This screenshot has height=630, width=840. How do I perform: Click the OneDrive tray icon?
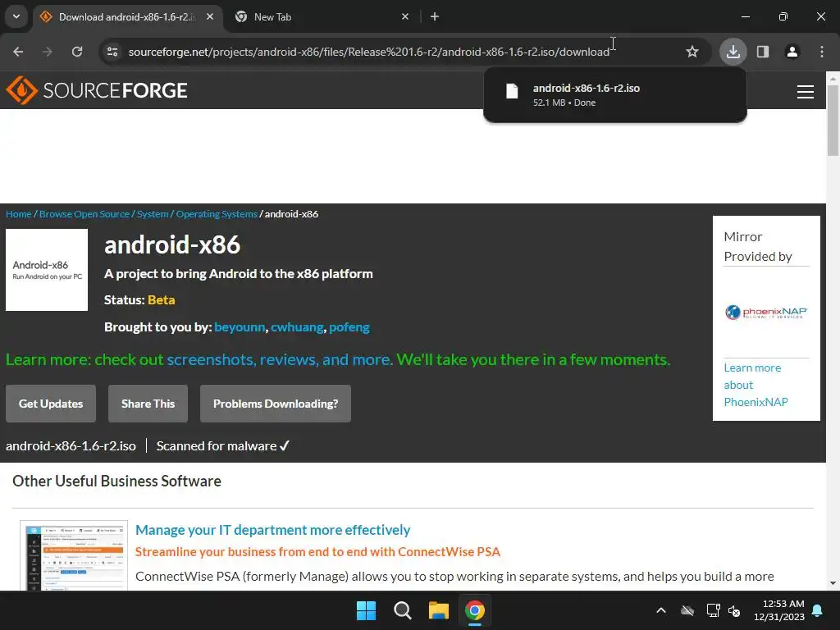pos(687,610)
